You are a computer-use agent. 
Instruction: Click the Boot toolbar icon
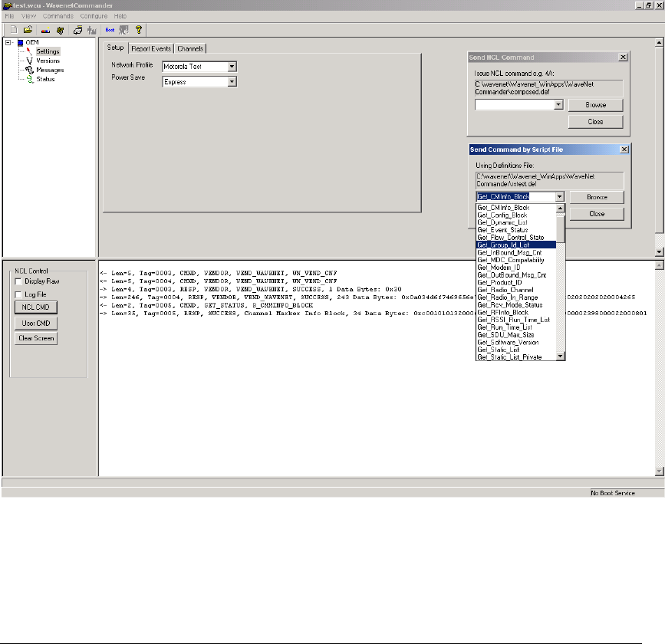tap(110, 30)
